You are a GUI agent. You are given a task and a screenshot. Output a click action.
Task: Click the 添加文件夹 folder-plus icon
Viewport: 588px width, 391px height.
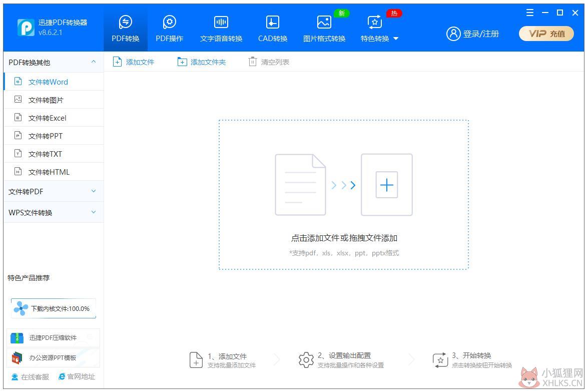[182, 62]
